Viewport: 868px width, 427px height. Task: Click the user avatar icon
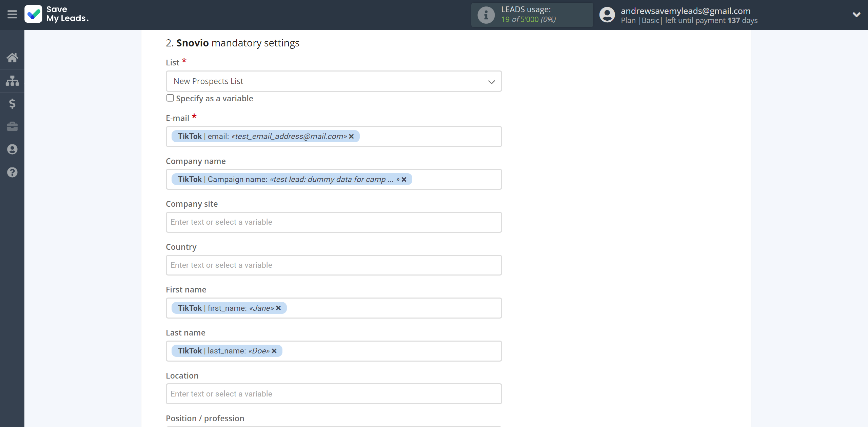coord(607,15)
